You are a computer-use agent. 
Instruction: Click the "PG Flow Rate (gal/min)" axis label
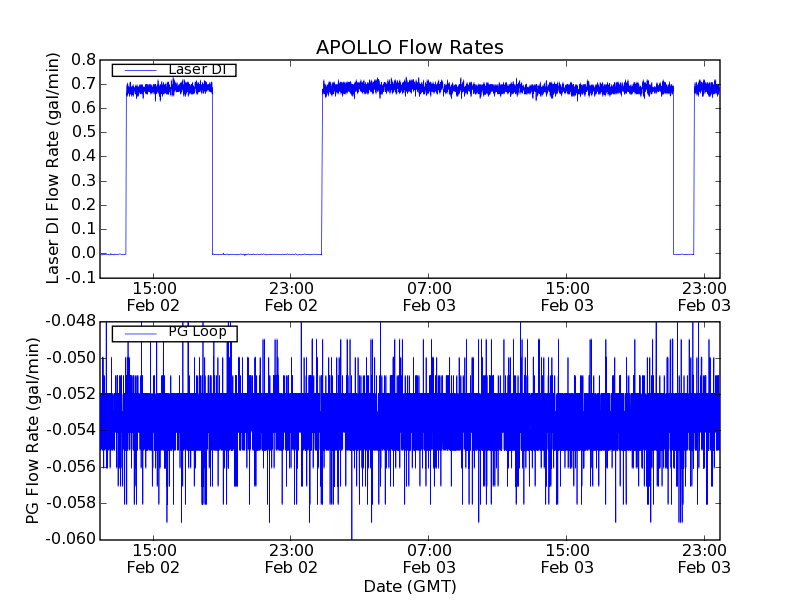(32, 431)
